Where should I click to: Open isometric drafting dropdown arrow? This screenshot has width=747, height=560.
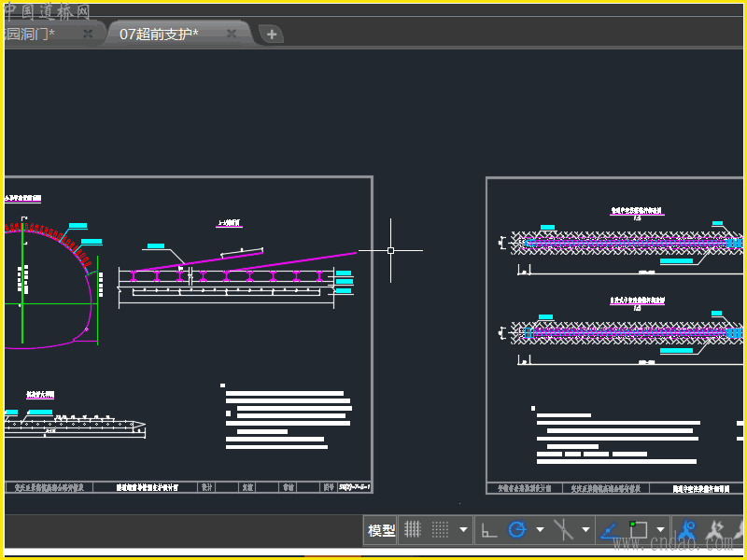tap(586, 530)
